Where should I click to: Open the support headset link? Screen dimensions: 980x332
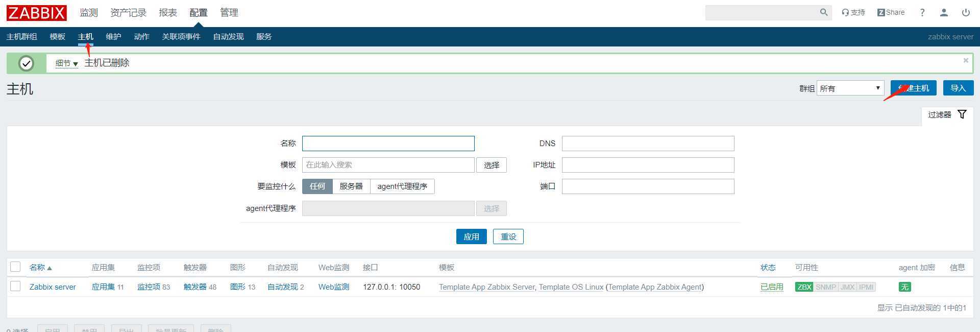pyautogui.click(x=853, y=12)
